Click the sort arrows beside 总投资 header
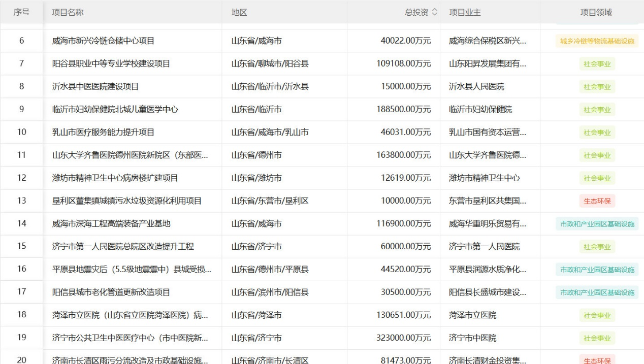Screen dimensions: 644x364 [x=434, y=13]
